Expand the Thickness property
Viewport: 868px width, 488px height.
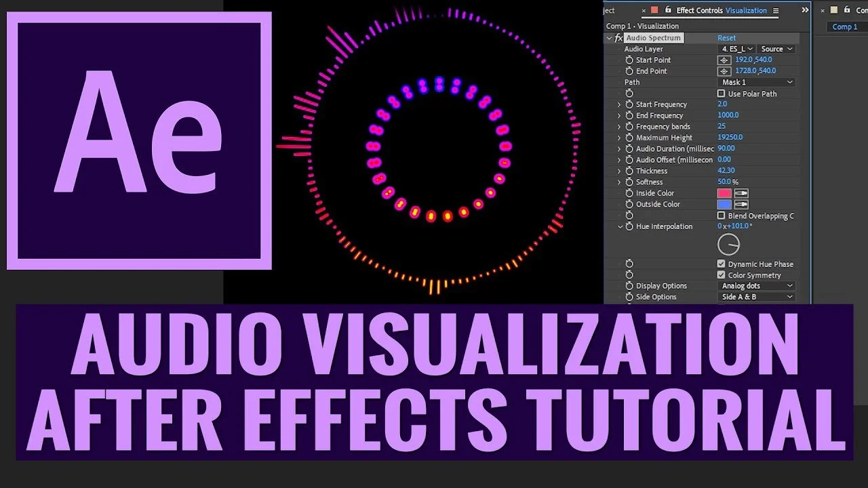point(619,171)
